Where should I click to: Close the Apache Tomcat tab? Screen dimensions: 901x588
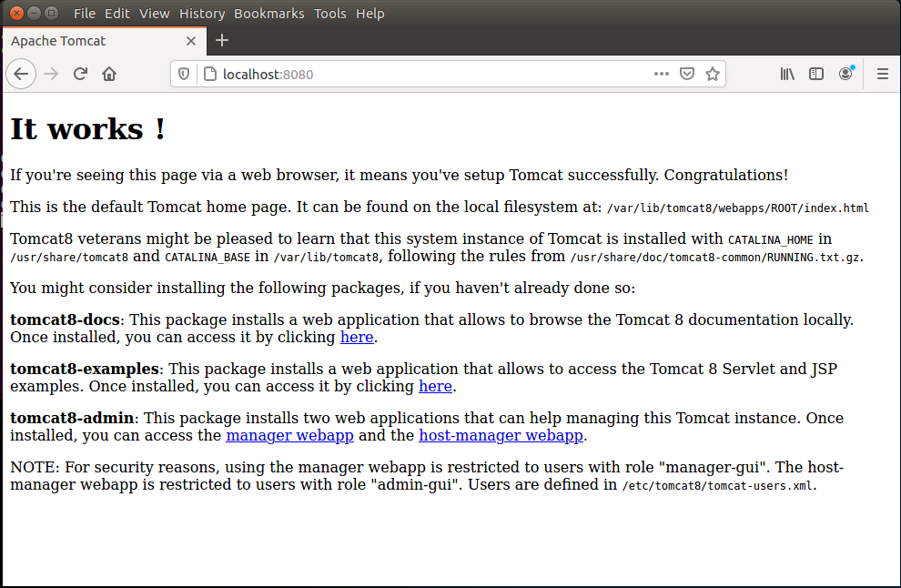click(191, 41)
